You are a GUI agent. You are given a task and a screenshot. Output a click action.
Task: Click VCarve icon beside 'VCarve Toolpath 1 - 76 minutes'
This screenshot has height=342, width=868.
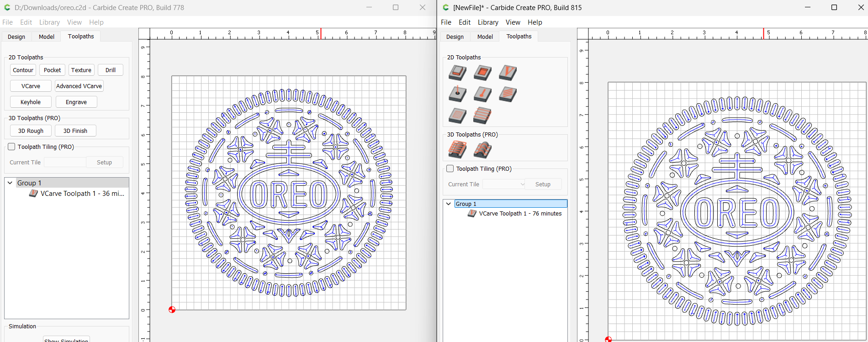click(472, 213)
